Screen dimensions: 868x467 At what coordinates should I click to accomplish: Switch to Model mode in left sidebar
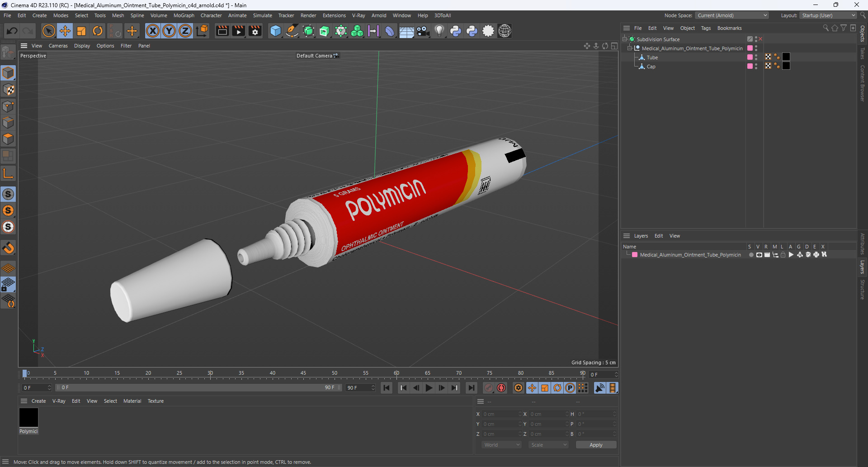click(8, 73)
